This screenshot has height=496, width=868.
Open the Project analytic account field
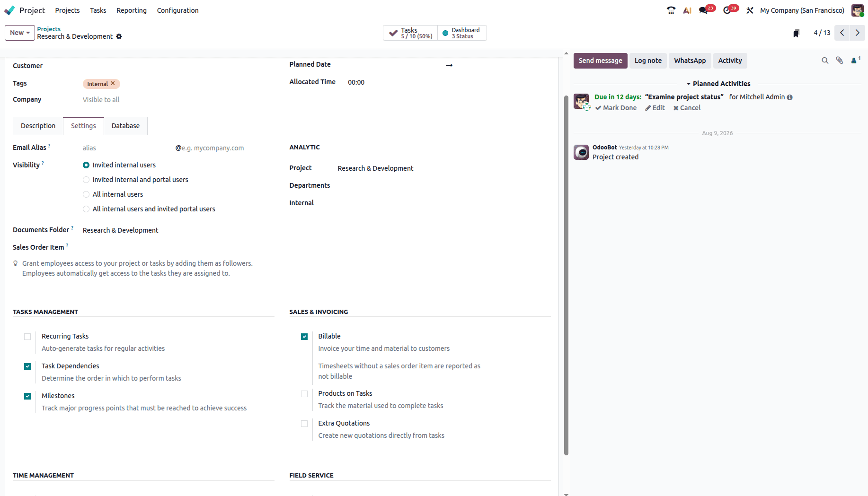[x=444, y=168]
